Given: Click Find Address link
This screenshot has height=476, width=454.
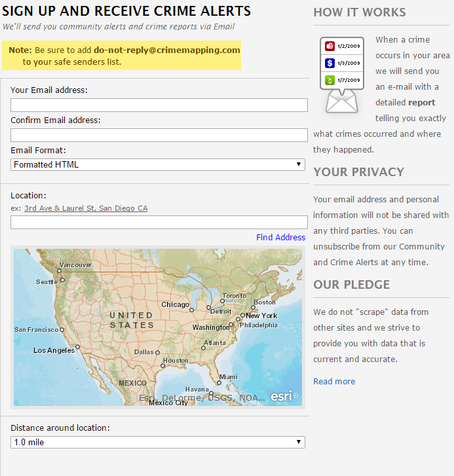Looking at the screenshot, I should click(x=280, y=237).
